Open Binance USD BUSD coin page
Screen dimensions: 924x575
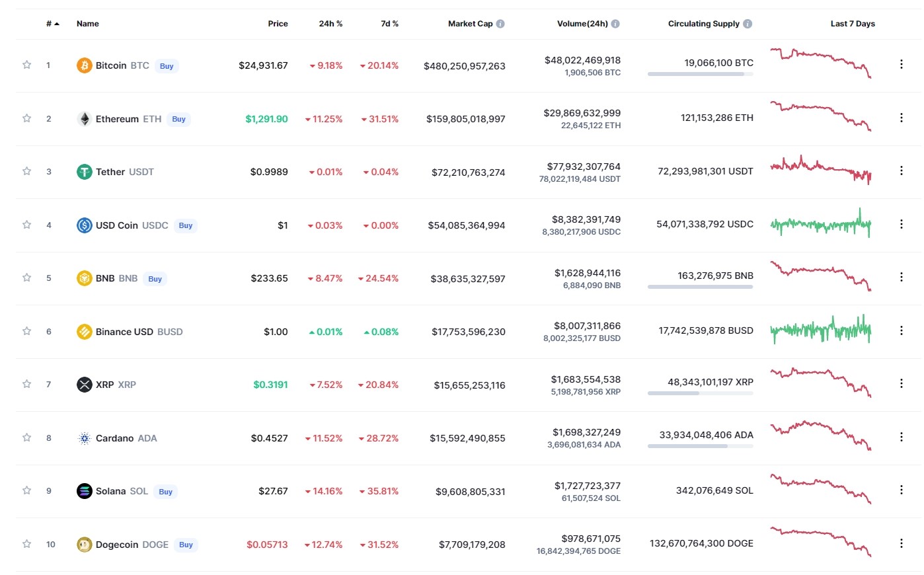[x=139, y=332]
